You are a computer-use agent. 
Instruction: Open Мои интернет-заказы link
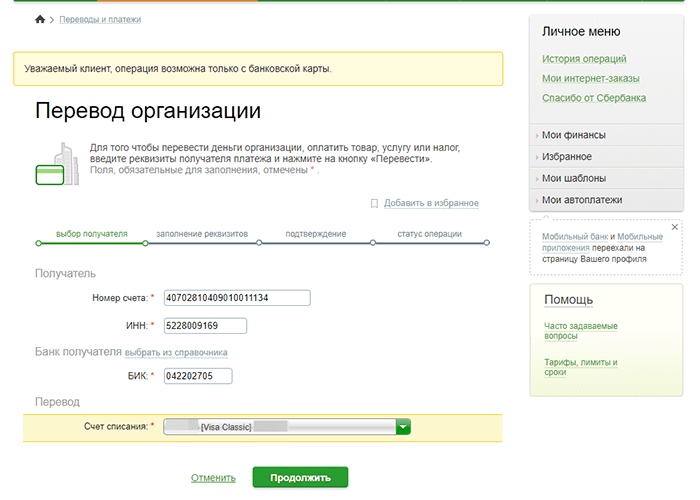pos(591,79)
